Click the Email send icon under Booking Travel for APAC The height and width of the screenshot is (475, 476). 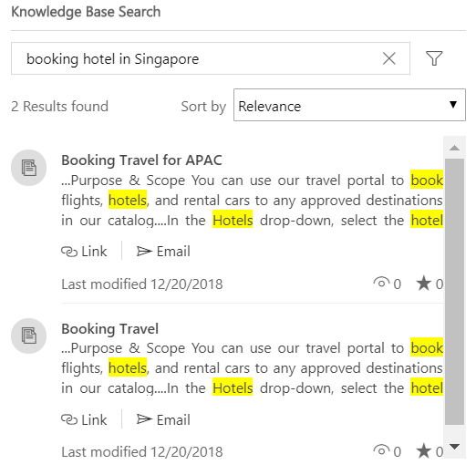pos(144,251)
